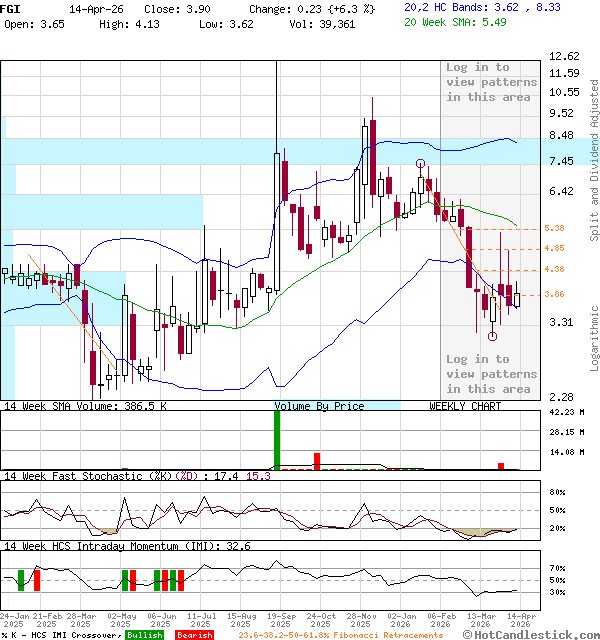
Task: Click the 20 Week SMA legend text
Action: (x=441, y=21)
